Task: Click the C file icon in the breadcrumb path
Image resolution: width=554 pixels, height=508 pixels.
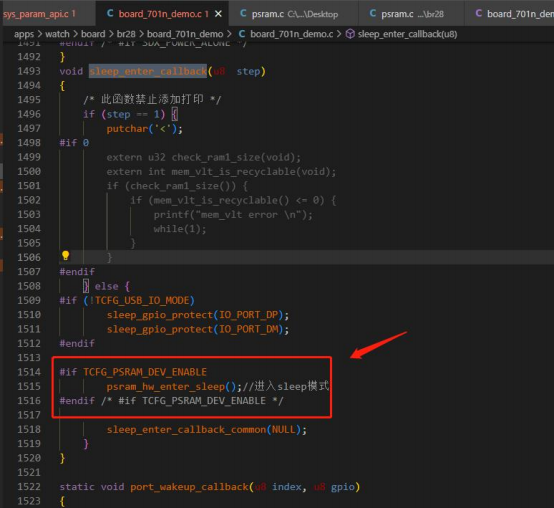Action: pos(242,34)
